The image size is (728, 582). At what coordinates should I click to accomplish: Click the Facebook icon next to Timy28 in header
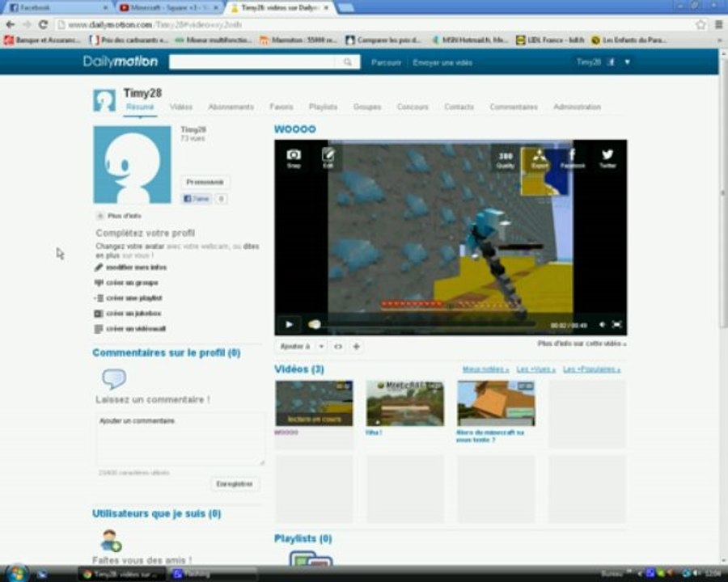(611, 61)
